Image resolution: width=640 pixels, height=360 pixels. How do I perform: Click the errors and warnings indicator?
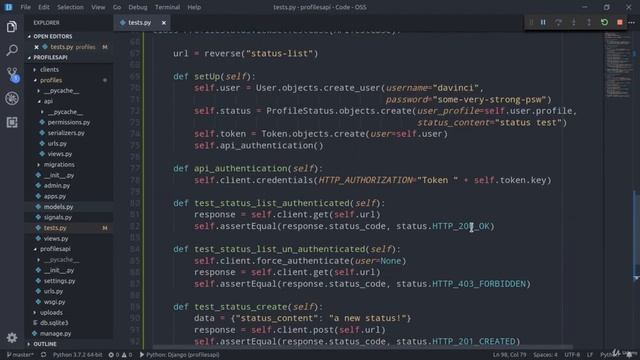(120, 355)
